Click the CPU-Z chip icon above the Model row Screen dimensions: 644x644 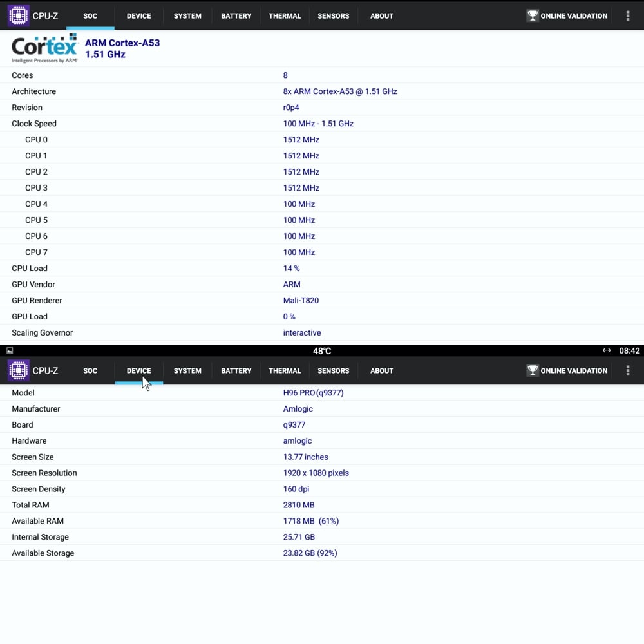pos(19,370)
